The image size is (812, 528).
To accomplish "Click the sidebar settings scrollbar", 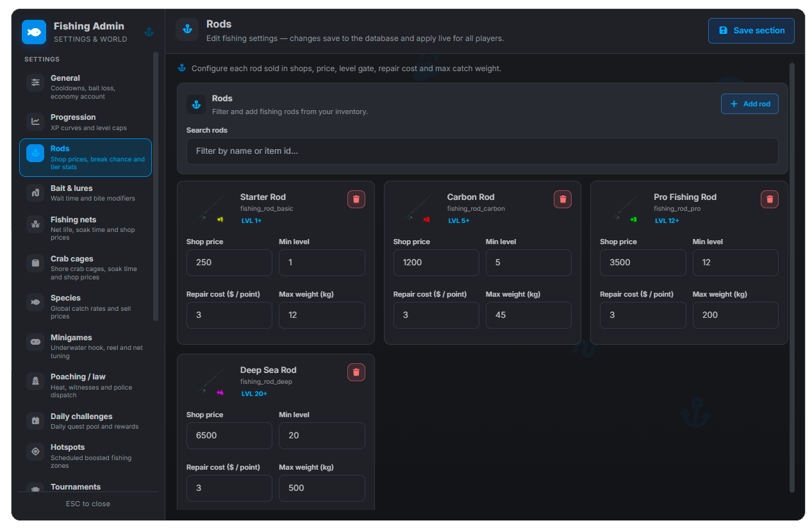I will (x=155, y=186).
